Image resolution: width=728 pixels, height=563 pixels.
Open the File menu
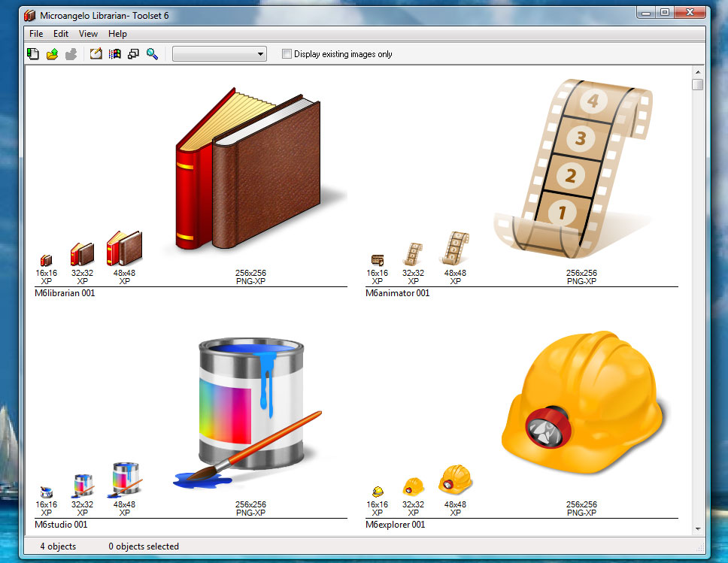pyautogui.click(x=36, y=34)
